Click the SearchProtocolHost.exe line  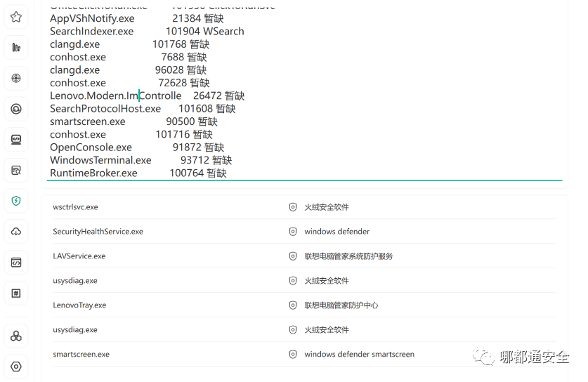tap(143, 109)
